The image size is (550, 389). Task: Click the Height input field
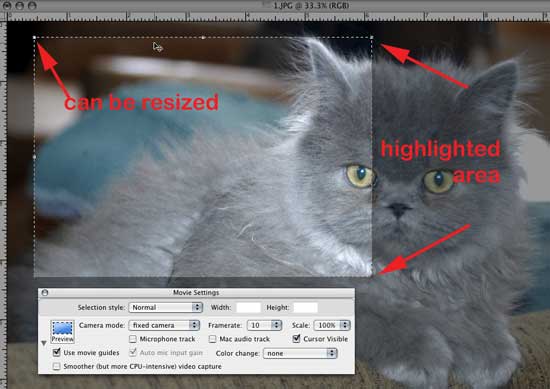tap(306, 308)
